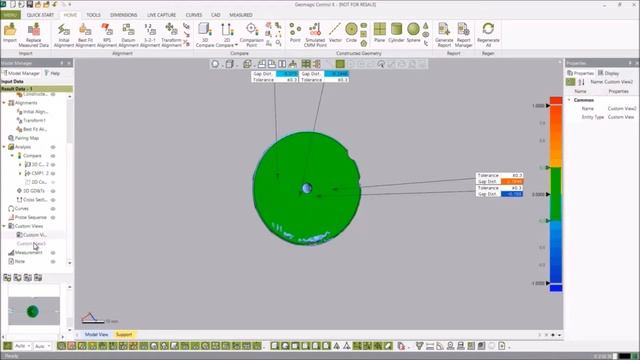The width and height of the screenshot is (640, 360).
Task: Collapse the Common properties group
Action: [x=569, y=100]
